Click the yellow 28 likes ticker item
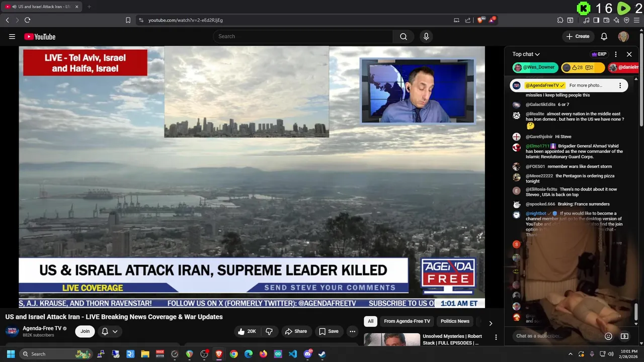 pyautogui.click(x=583, y=67)
